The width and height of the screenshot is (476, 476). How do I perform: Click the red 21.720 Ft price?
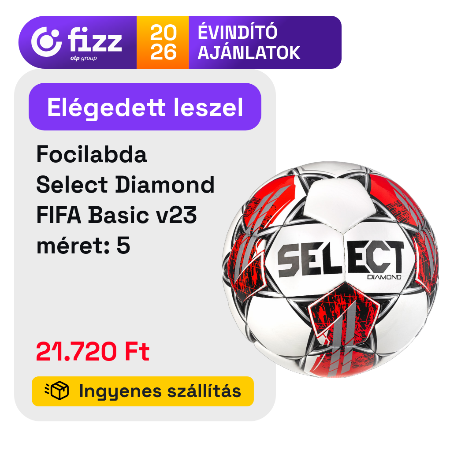pyautogui.click(x=93, y=352)
